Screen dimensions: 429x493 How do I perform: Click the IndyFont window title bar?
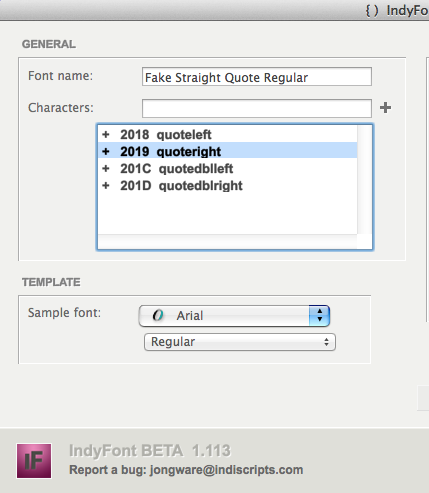tap(214, 10)
